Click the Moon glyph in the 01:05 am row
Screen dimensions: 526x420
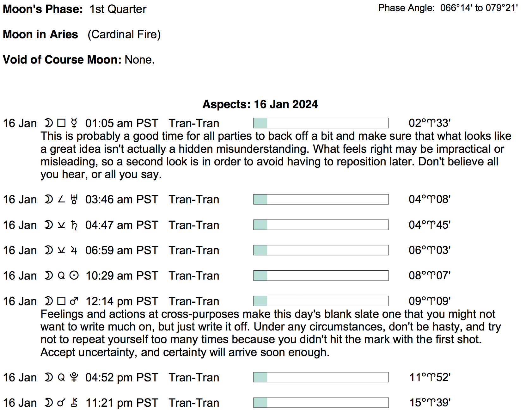click(48, 123)
